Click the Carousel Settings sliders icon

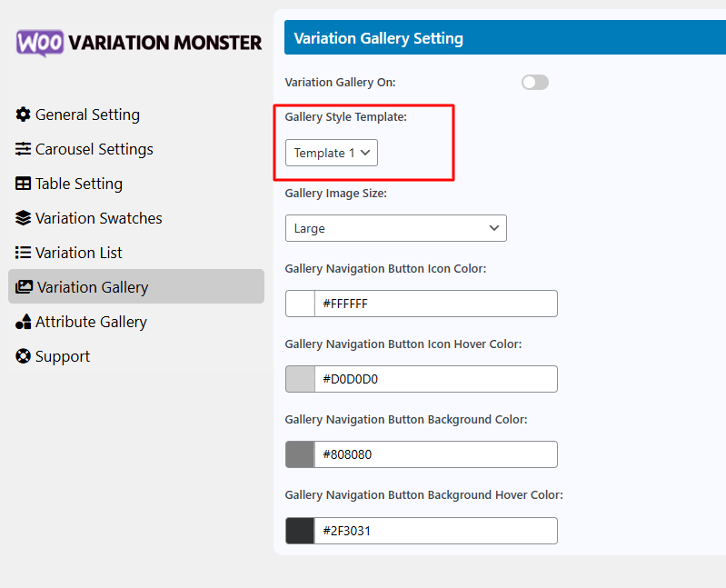23,149
